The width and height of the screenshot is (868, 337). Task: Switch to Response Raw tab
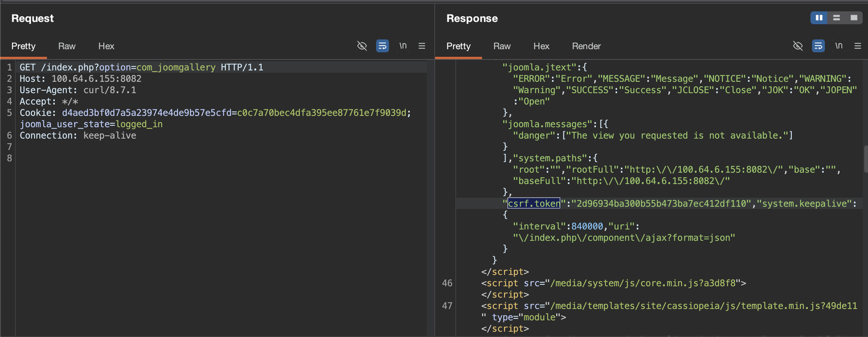[502, 46]
